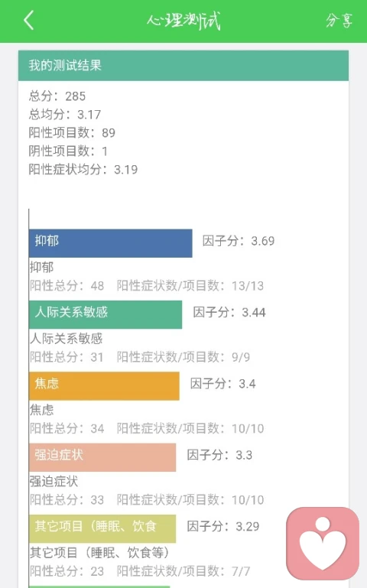Open the pink heart floating icon
The image size is (367, 588).
tap(323, 544)
